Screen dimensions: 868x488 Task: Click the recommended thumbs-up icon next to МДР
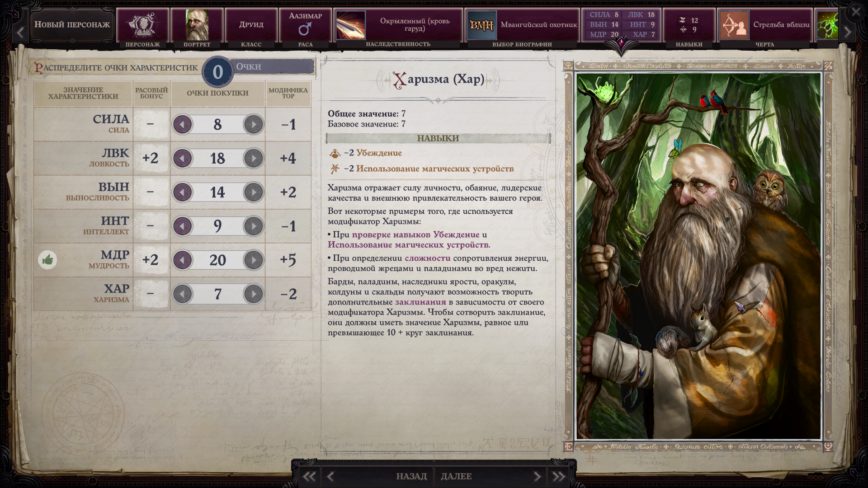47,260
